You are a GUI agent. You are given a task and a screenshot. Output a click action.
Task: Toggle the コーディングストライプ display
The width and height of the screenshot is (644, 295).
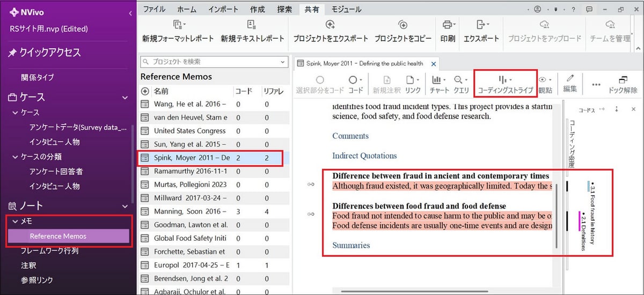coord(504,80)
